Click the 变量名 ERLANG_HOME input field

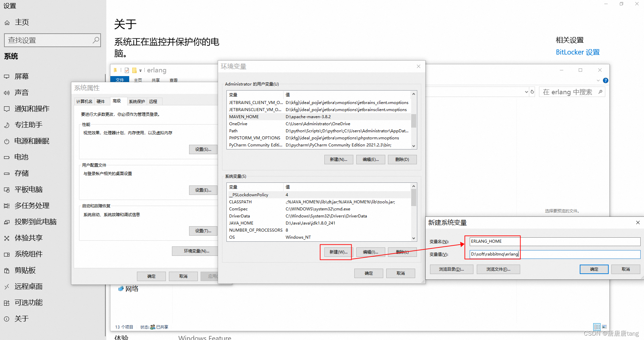click(x=555, y=241)
